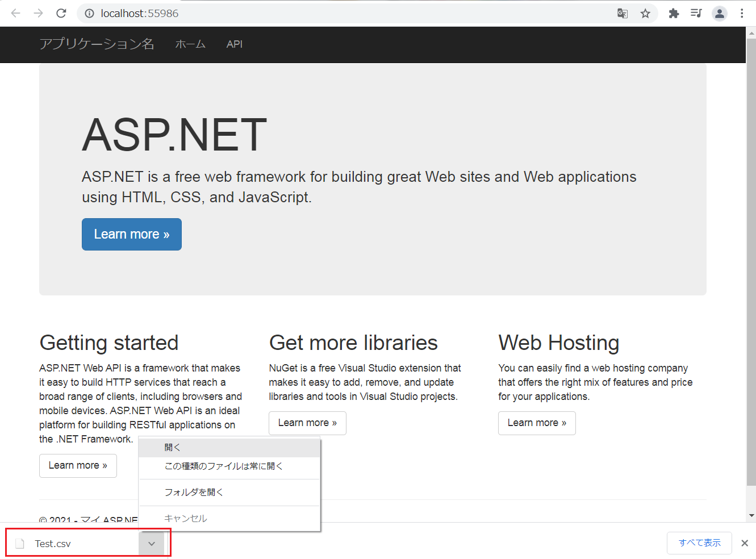The width and height of the screenshot is (756, 559).
Task: Click the すべて表示 button
Action: tap(699, 543)
